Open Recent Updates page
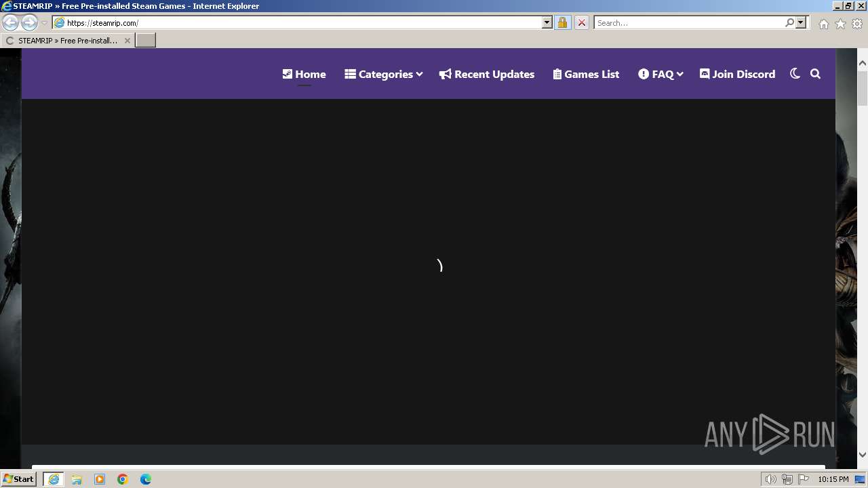This screenshot has width=868, height=488. pos(487,74)
